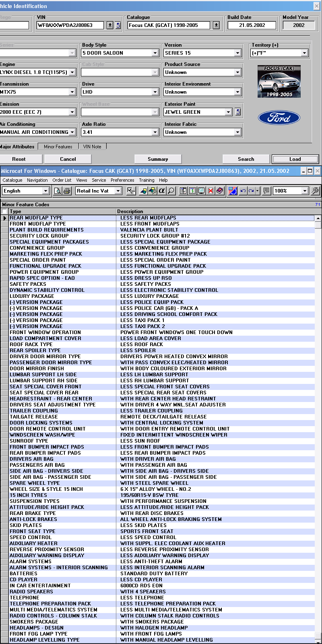Screen dimensions: 322x644
Task: Toggle the checkbox in the table header
Action: click(4, 211)
